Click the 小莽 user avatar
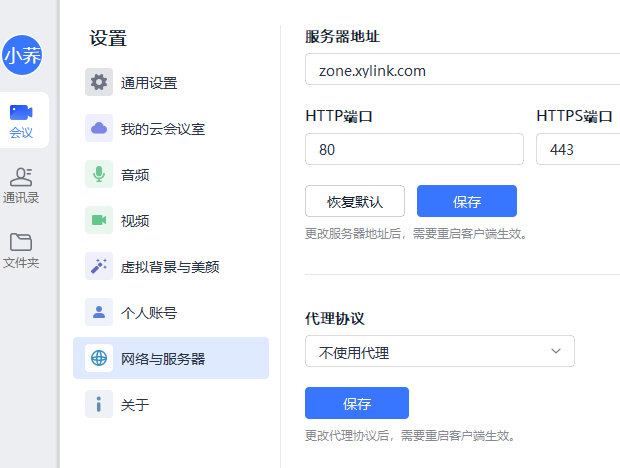Viewport: 620px width, 468px height. coord(22,56)
